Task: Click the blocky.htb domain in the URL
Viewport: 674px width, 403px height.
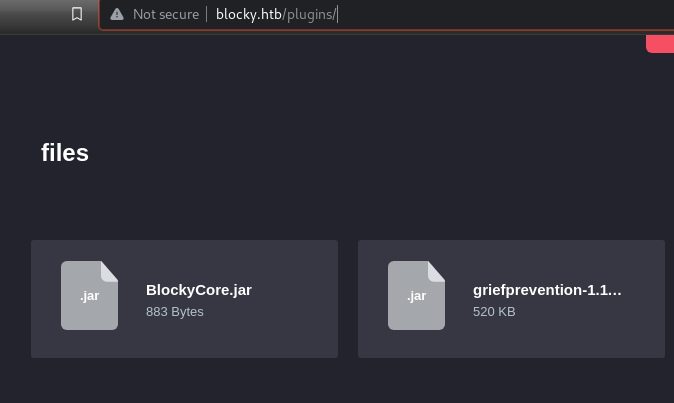Action: pyautogui.click(x=248, y=15)
